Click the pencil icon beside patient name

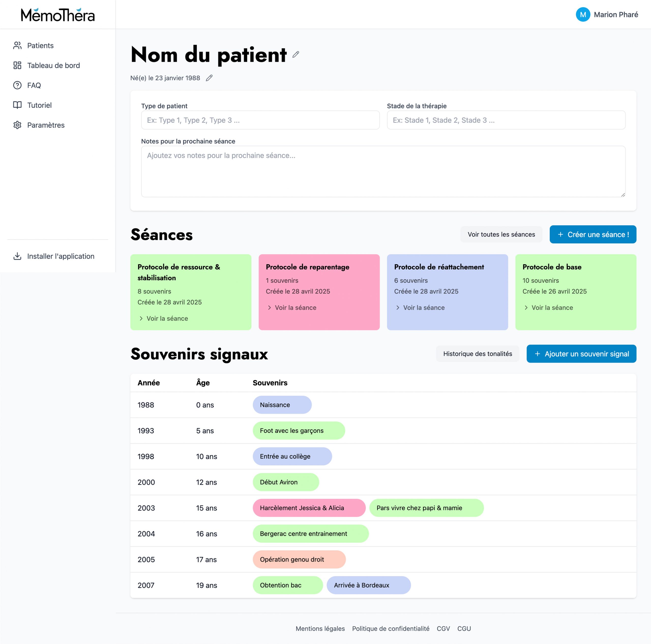(295, 55)
